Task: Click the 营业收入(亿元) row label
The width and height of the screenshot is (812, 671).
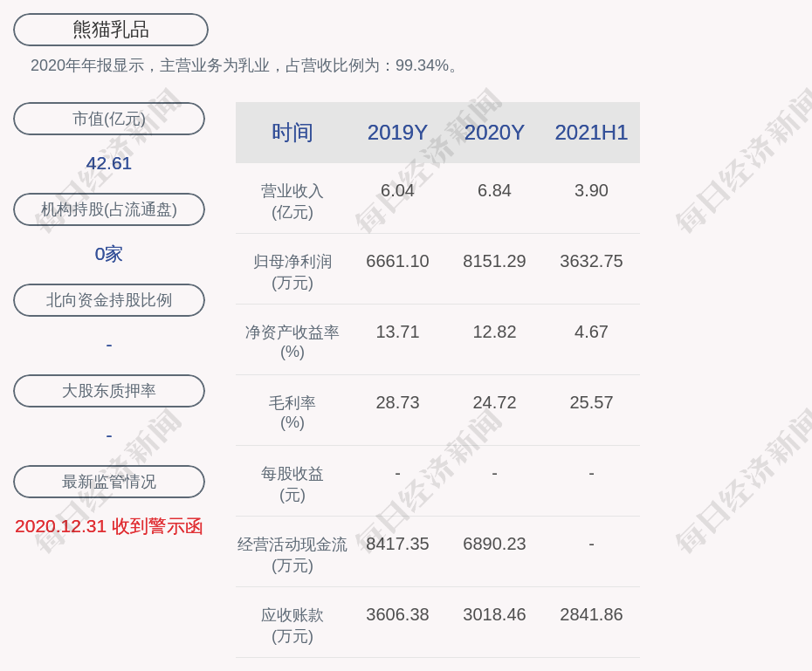Action: click(292, 201)
